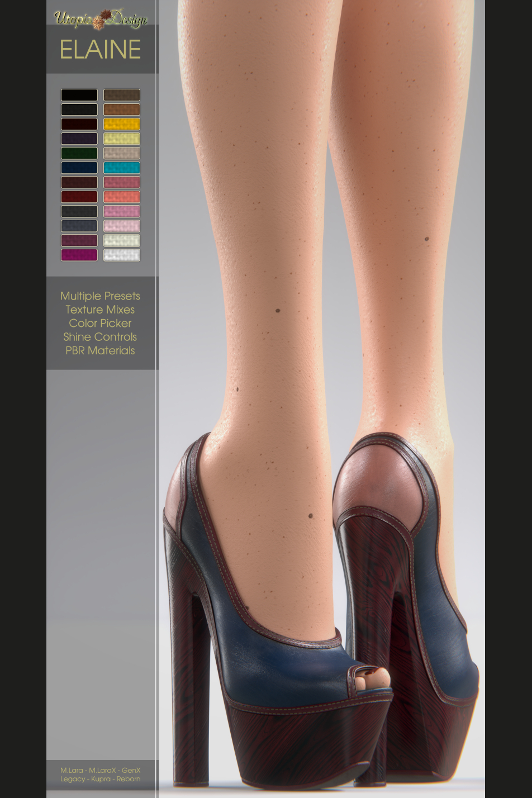532x798 pixels.
Task: Select the white swatch in the last row
Action: pyautogui.click(x=122, y=255)
